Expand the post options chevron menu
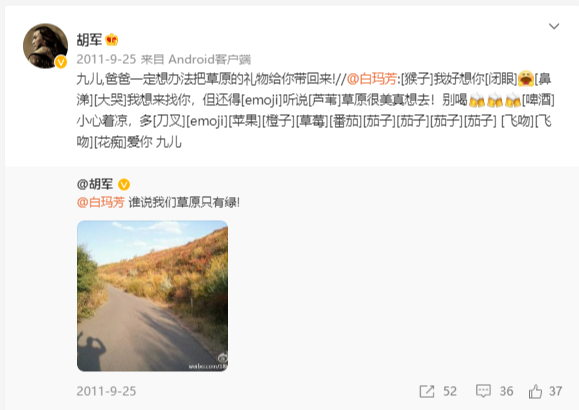 554,26
